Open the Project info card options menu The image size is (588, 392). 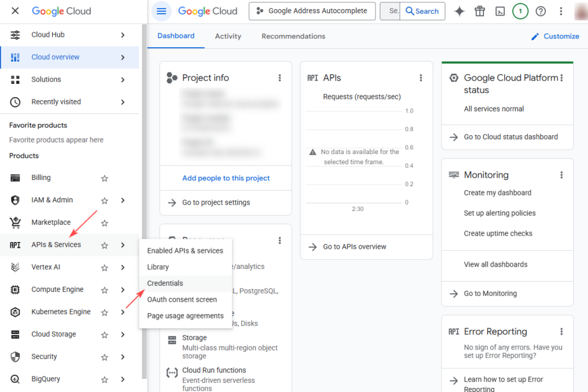[280, 78]
